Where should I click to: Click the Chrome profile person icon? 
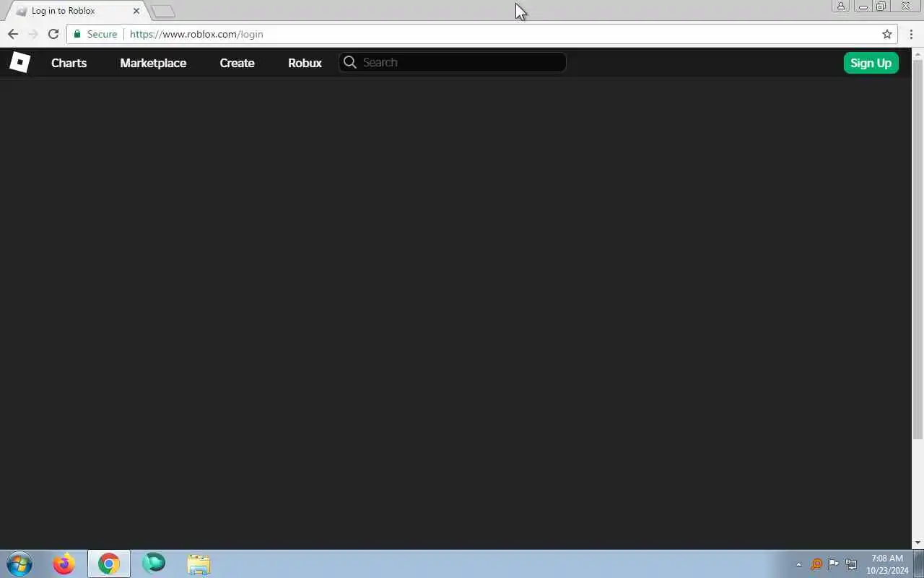click(x=841, y=7)
